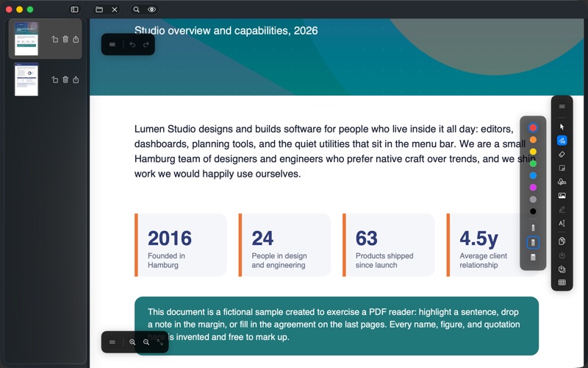Image resolution: width=588 pixels, height=368 pixels.
Task: Select the thick pen stroke width
Action: pyautogui.click(x=533, y=257)
